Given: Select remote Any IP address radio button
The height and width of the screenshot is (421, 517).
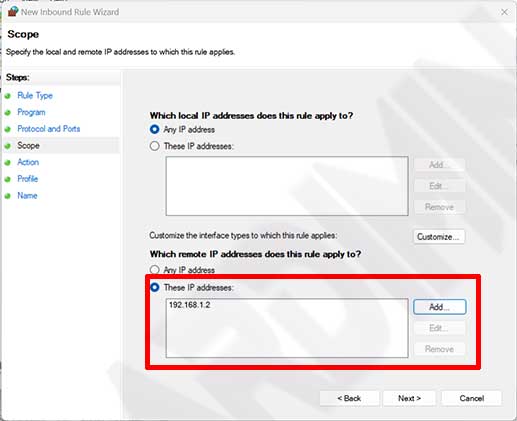Looking at the screenshot, I should pyautogui.click(x=154, y=270).
